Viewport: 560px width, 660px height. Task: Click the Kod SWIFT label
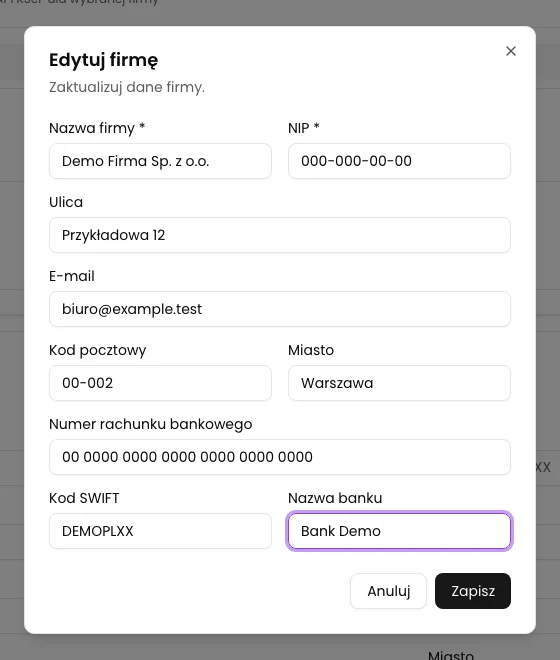click(84, 498)
